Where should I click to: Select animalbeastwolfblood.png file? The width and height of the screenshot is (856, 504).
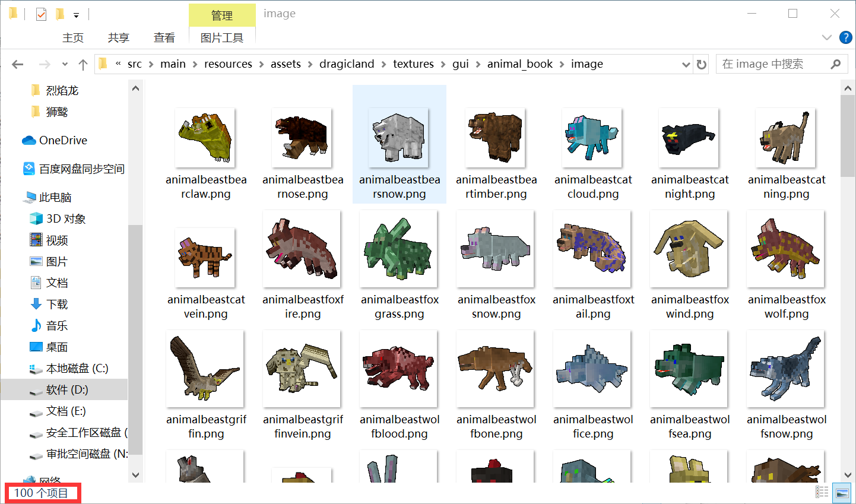point(400,385)
